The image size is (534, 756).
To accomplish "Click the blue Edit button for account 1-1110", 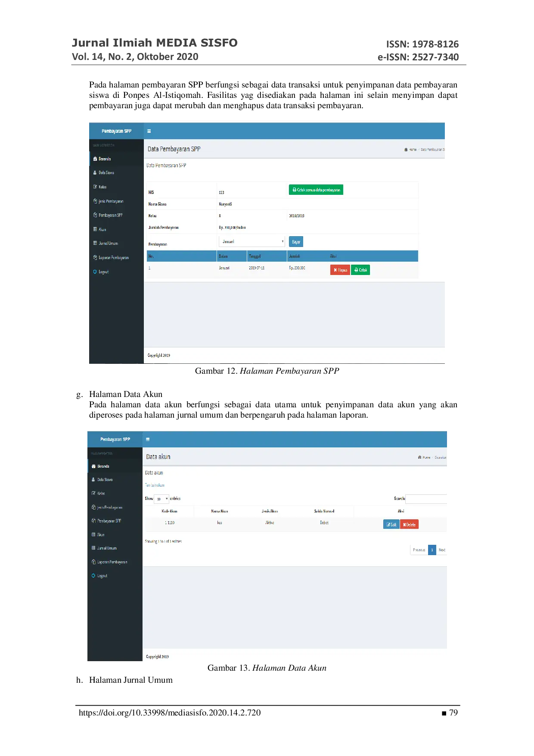I will [x=391, y=524].
